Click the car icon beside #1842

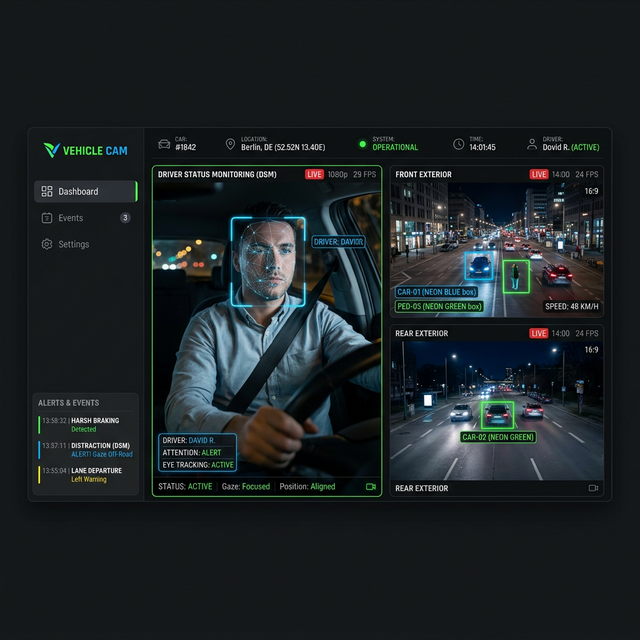click(x=164, y=144)
